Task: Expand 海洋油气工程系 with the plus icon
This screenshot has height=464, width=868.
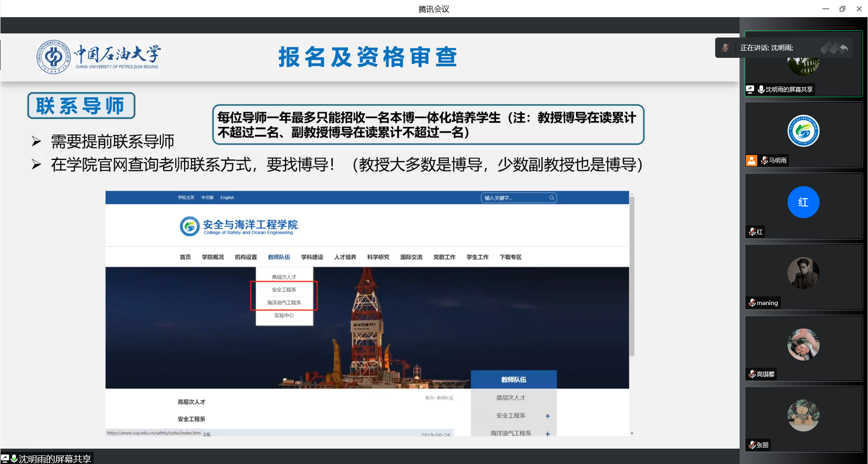Action: pyautogui.click(x=547, y=433)
